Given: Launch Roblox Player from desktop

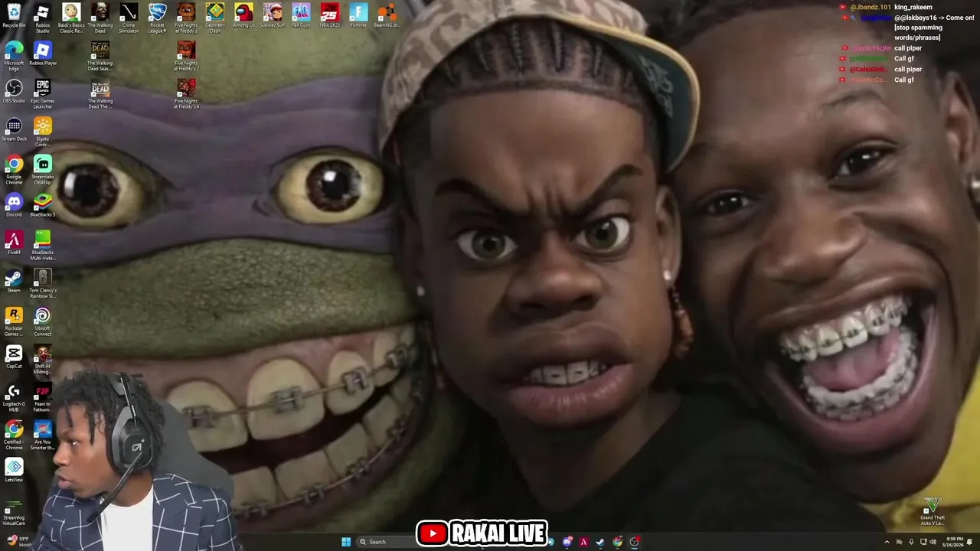Looking at the screenshot, I should point(43,54).
